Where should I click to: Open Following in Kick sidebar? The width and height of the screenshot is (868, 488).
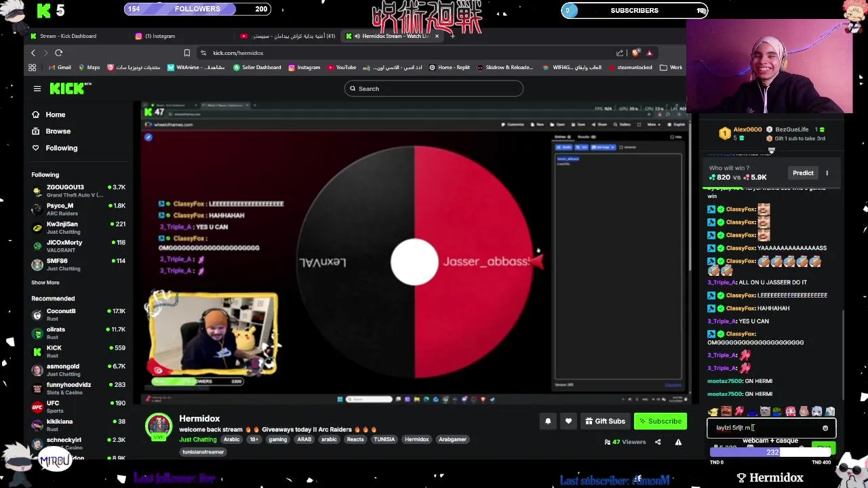pyautogui.click(x=55, y=148)
